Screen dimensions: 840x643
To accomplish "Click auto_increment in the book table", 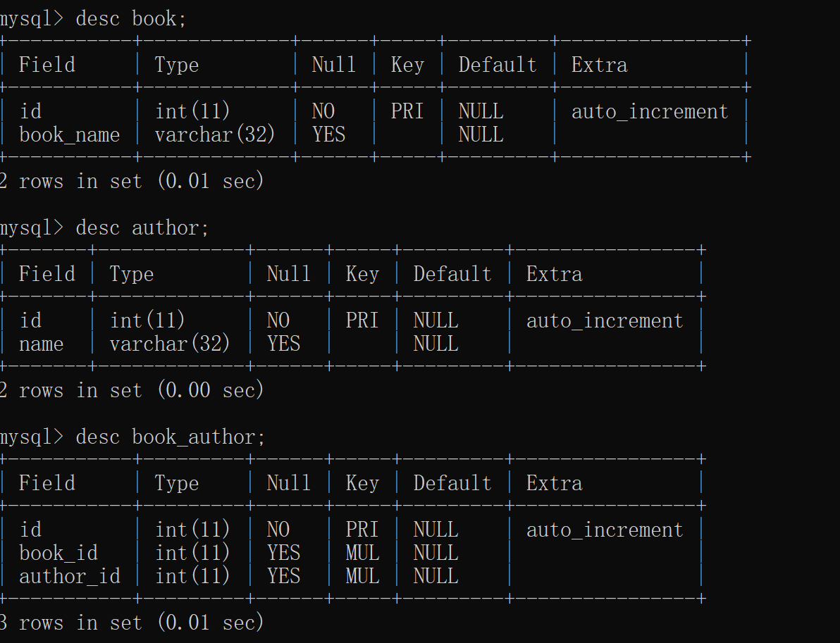I will coord(649,111).
